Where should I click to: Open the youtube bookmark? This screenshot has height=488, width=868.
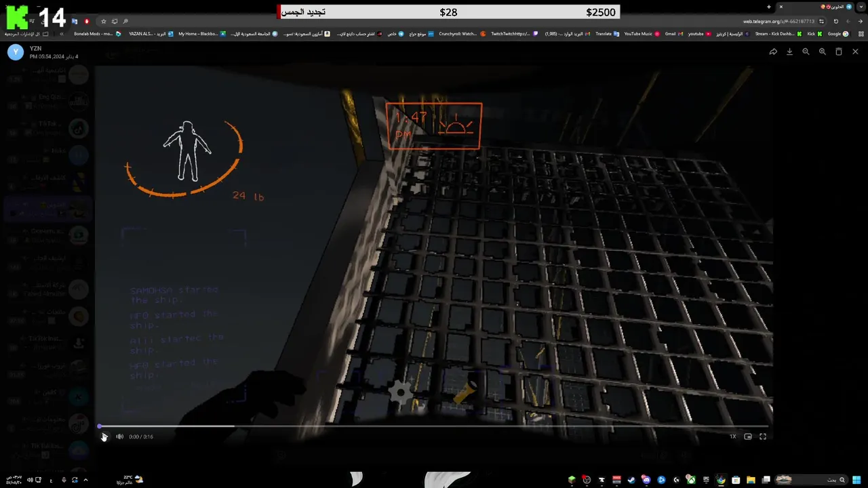(x=699, y=33)
